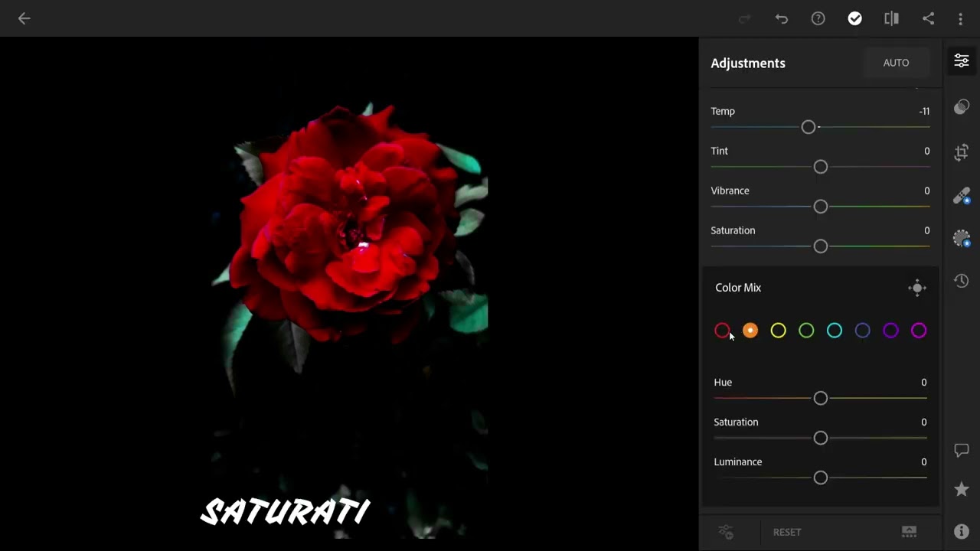Click the AUTO adjustments button

click(896, 63)
